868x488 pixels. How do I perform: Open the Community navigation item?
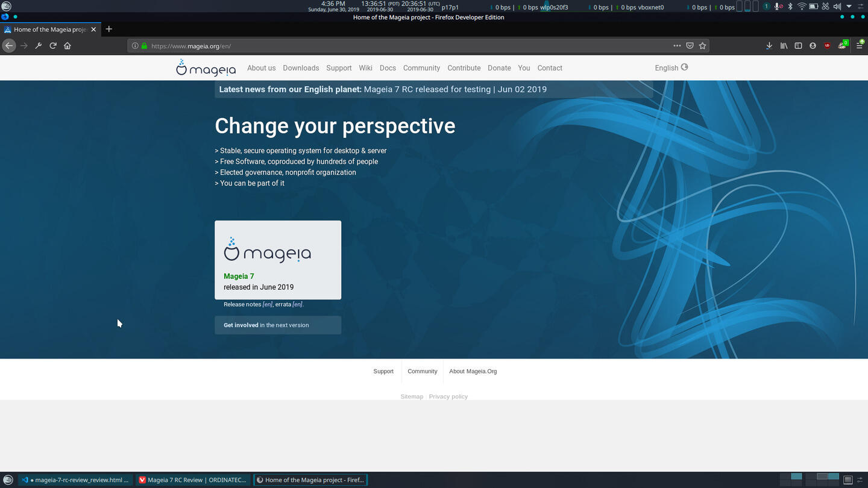pos(421,68)
